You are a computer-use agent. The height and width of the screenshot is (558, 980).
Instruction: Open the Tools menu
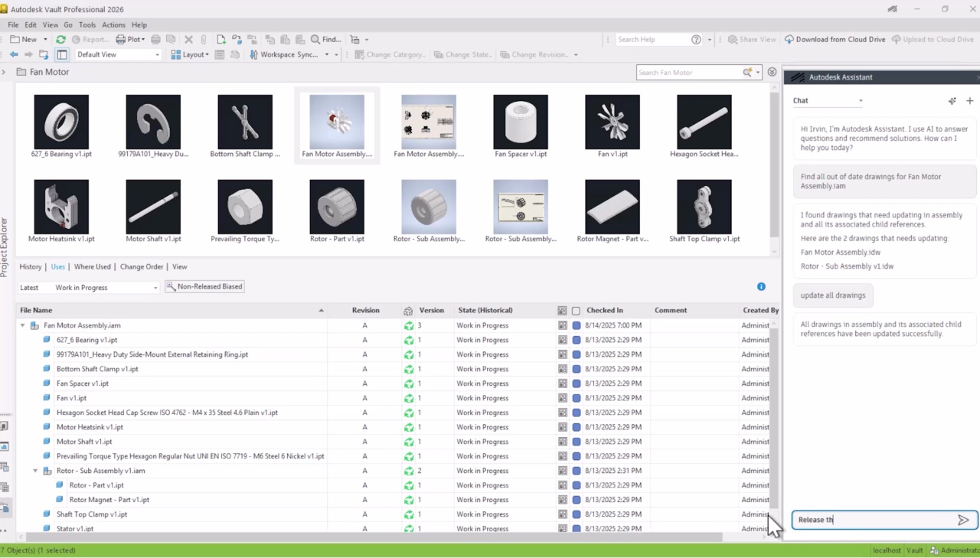[87, 25]
